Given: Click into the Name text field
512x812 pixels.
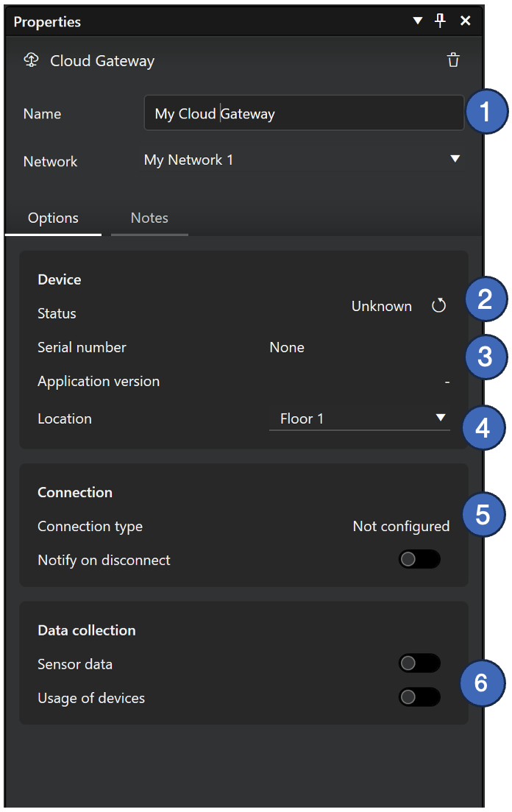Looking at the screenshot, I should point(303,113).
